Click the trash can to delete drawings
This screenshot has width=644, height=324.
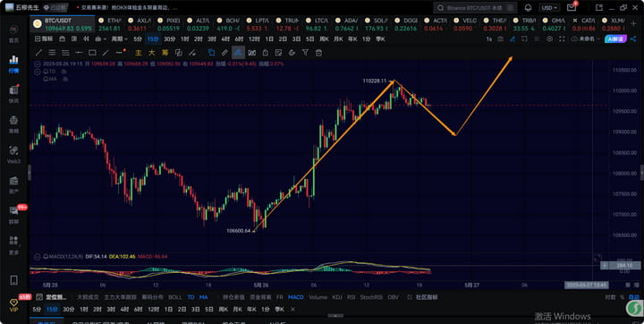pyautogui.click(x=318, y=53)
